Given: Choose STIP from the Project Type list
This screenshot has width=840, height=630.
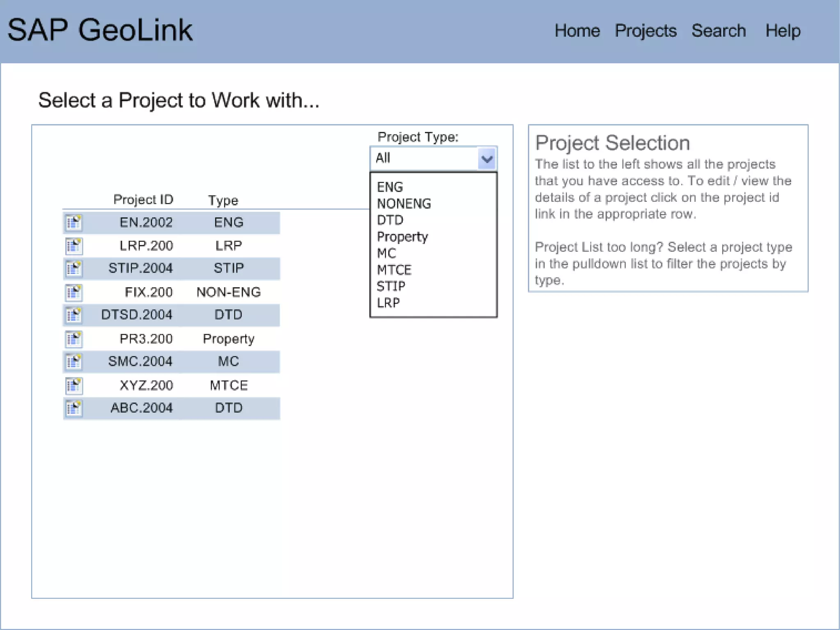Looking at the screenshot, I should point(391,286).
